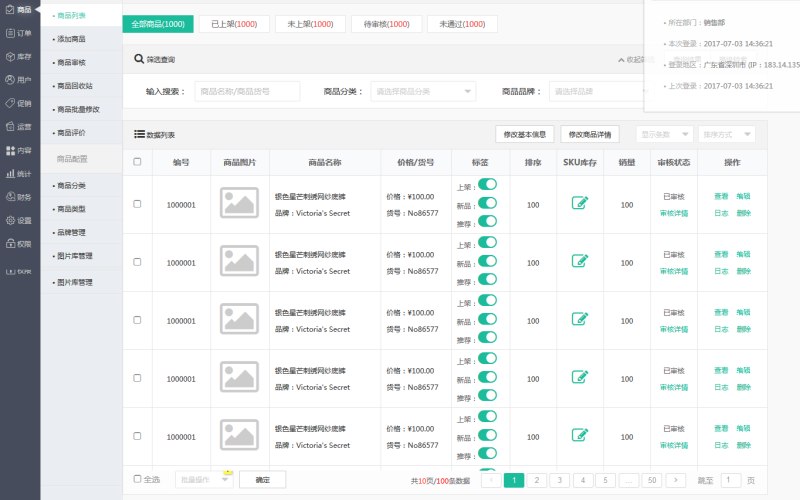
Task: Open the 促销 (Promotions) tag icon
Action: click(10, 103)
